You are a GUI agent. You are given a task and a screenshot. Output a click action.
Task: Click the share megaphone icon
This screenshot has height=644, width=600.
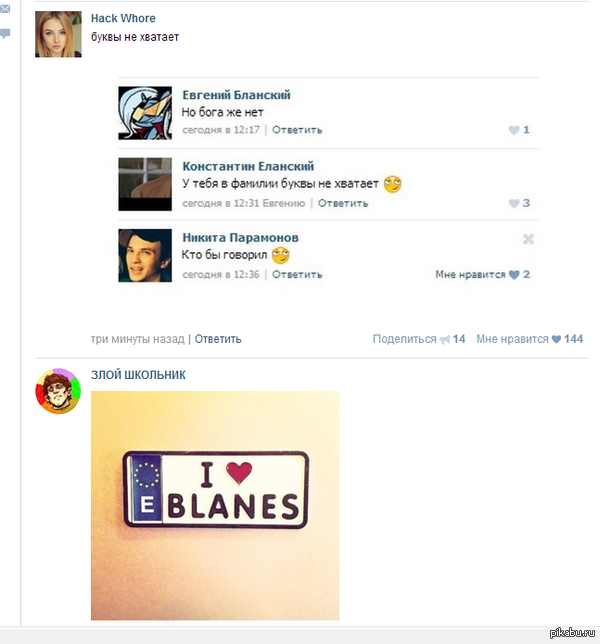(x=445, y=340)
